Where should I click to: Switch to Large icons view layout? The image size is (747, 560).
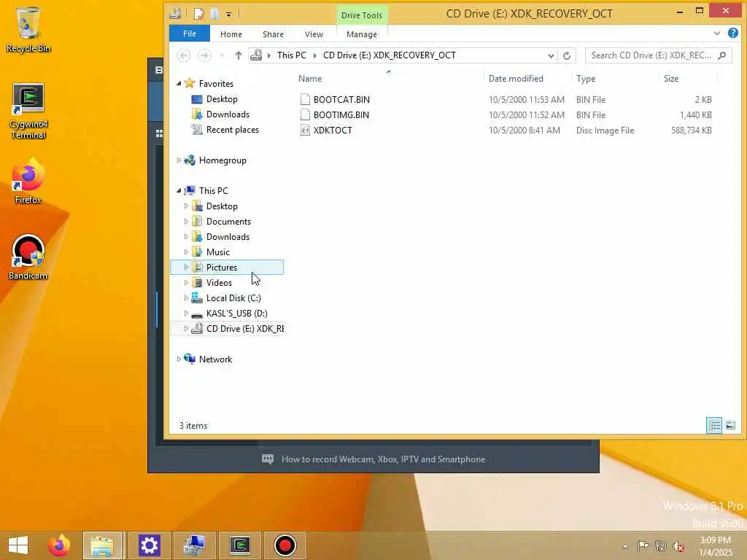click(x=730, y=425)
